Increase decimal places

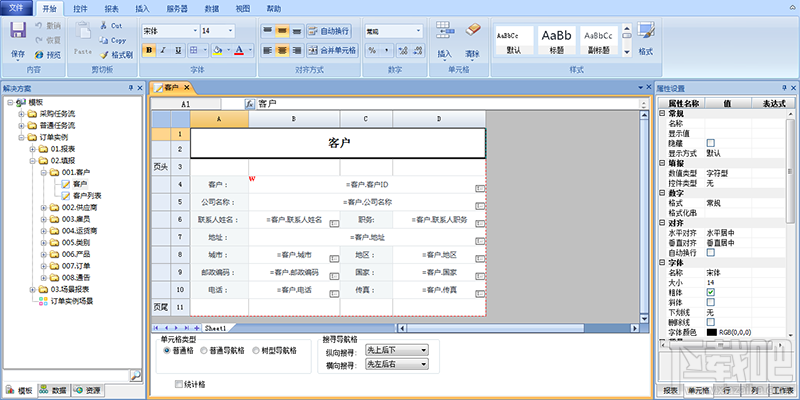coord(403,50)
